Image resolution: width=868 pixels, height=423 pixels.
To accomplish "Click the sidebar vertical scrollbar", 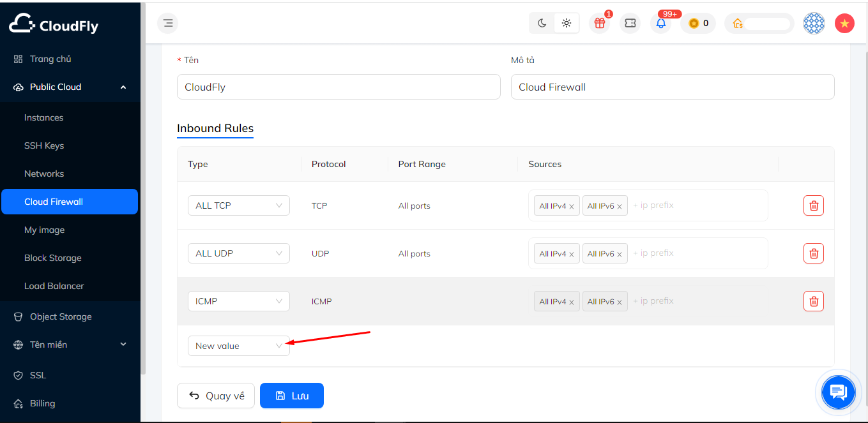I will (143, 188).
